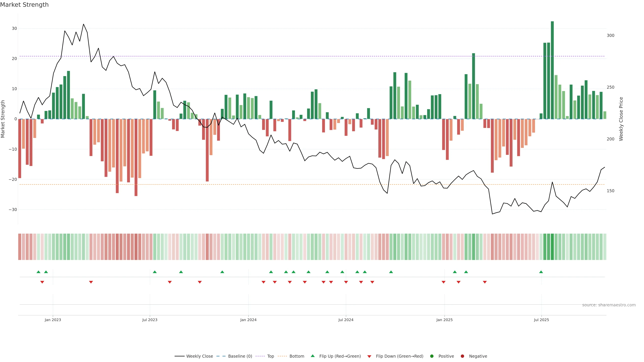Click the Jul 2024 x-axis label

tap(346, 320)
